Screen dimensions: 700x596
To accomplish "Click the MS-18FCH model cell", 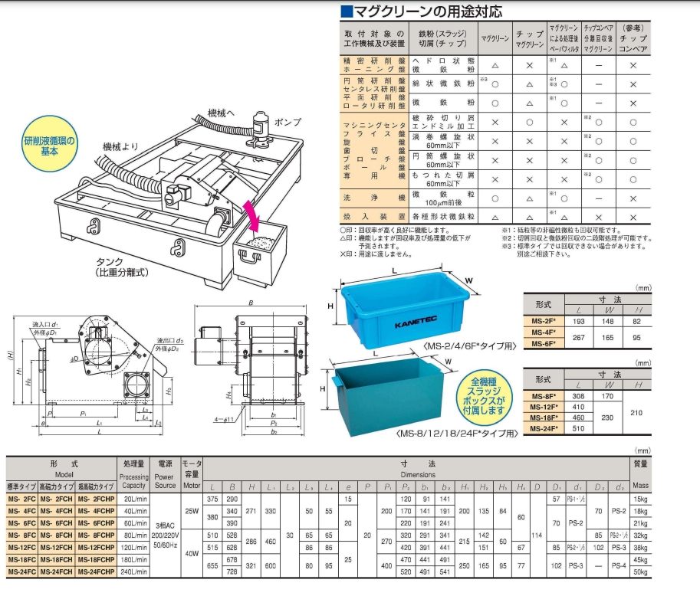I will point(56,559).
